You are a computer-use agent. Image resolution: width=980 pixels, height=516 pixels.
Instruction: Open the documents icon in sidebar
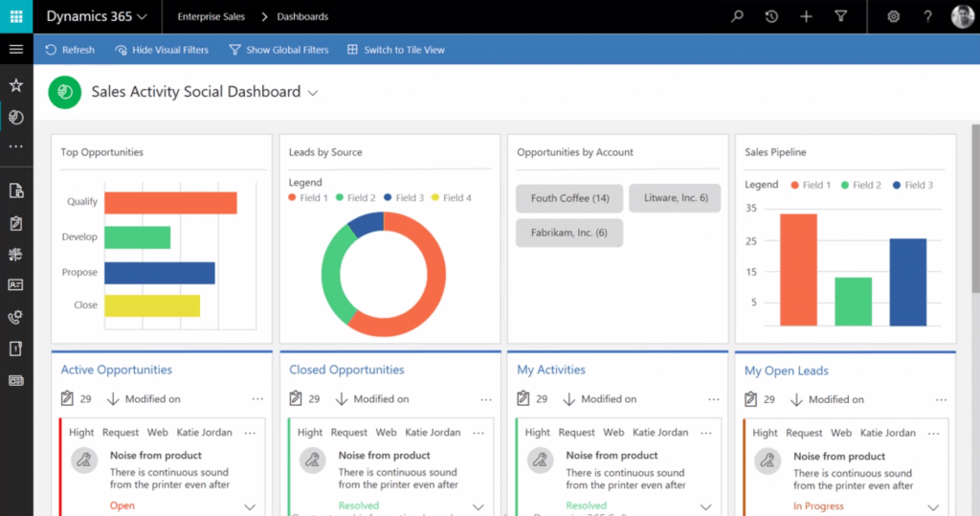coord(16,191)
